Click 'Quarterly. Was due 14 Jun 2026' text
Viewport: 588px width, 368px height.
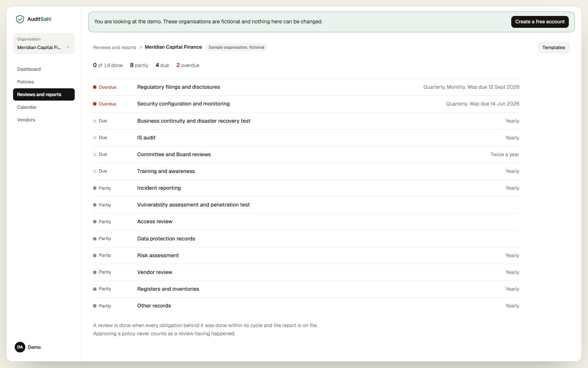[x=483, y=104]
